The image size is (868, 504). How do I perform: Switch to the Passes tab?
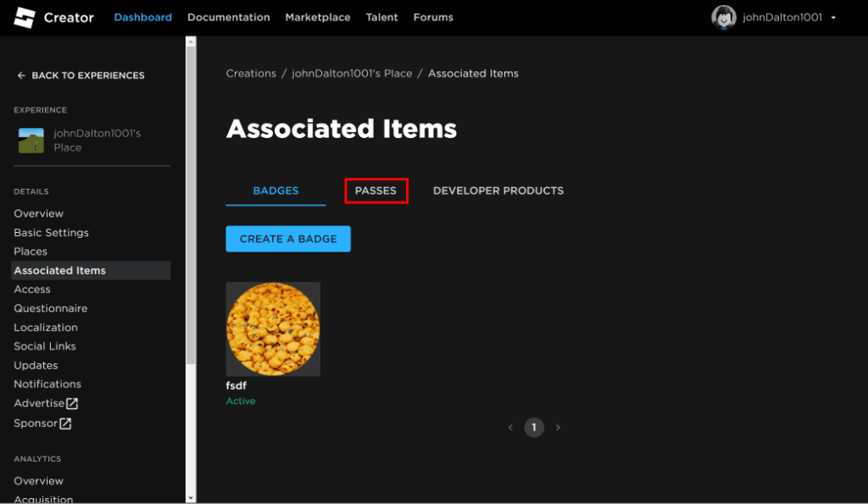(376, 191)
